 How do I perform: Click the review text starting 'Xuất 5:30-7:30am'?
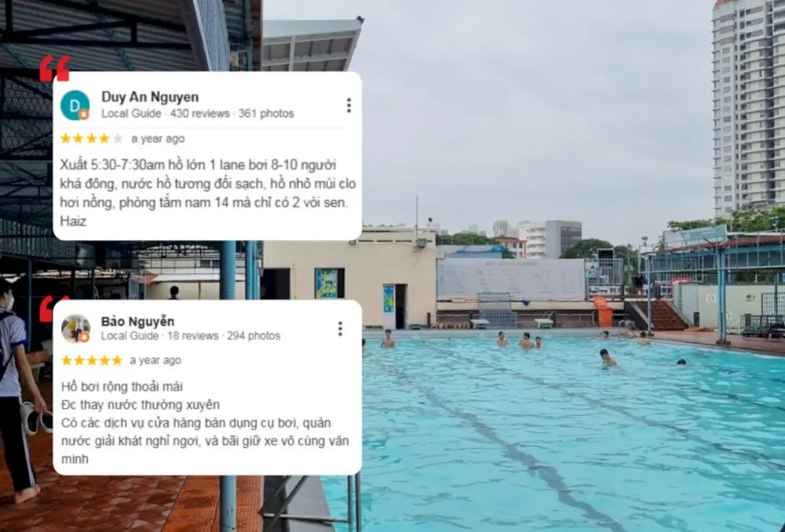point(208,193)
